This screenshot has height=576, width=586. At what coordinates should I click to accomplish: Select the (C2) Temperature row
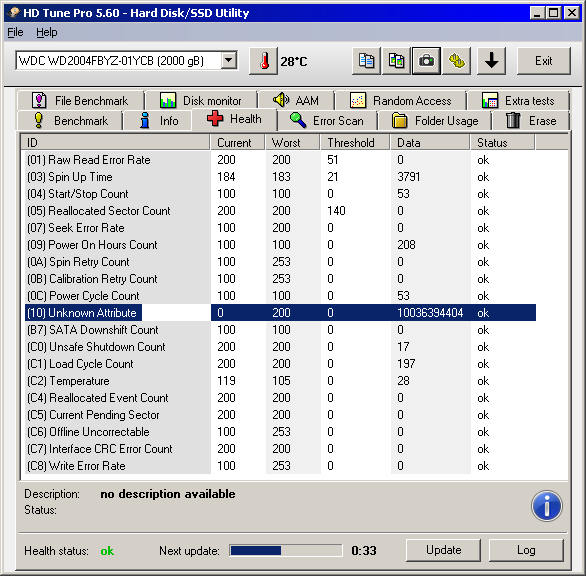280,381
